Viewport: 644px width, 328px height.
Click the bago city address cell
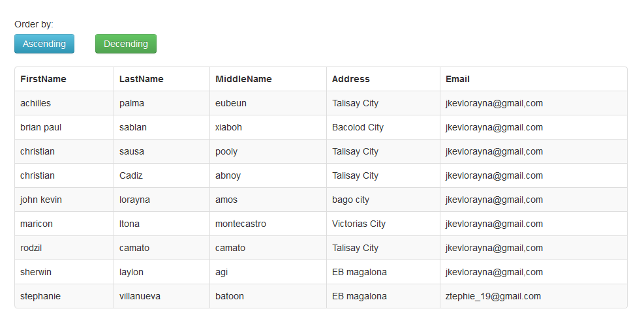point(383,200)
